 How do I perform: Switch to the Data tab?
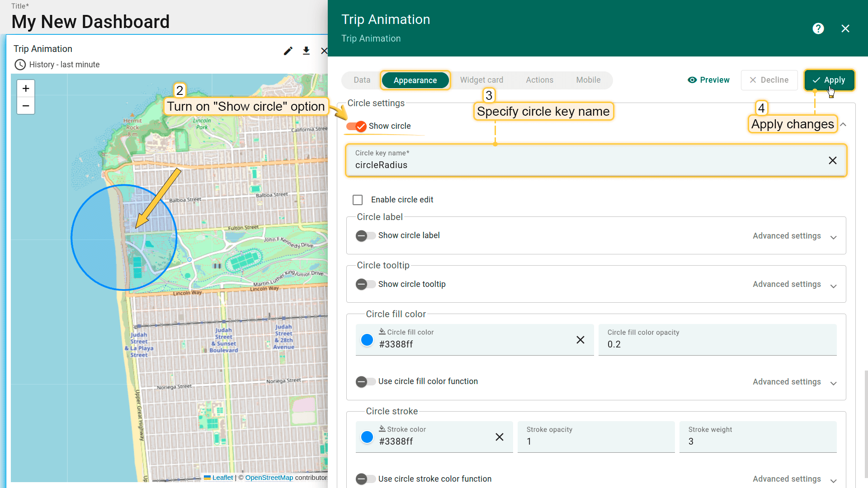click(362, 80)
